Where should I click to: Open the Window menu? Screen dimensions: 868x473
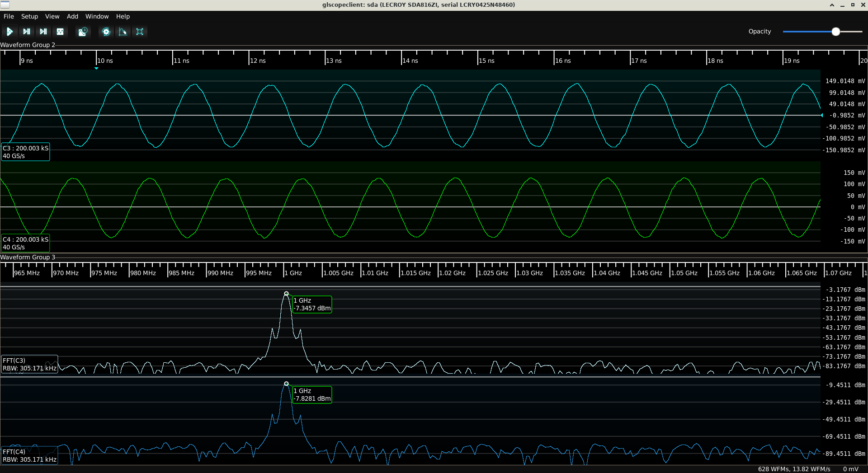pyautogui.click(x=97, y=16)
